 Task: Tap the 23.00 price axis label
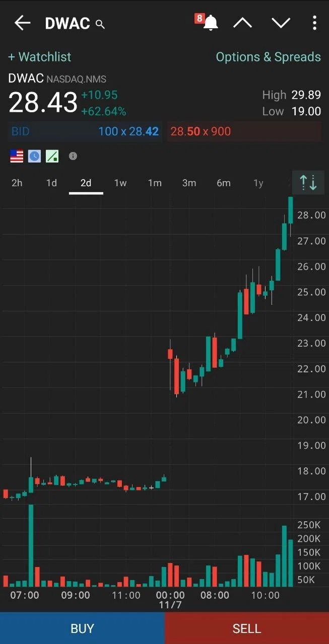tap(311, 344)
